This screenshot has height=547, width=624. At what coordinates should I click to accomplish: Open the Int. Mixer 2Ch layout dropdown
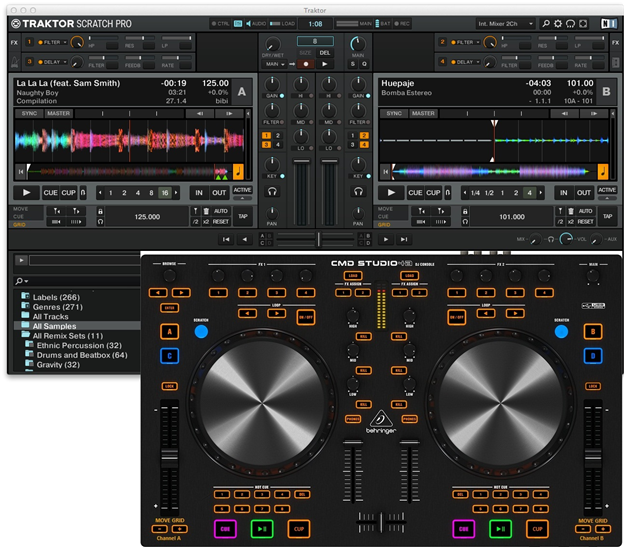click(x=505, y=24)
